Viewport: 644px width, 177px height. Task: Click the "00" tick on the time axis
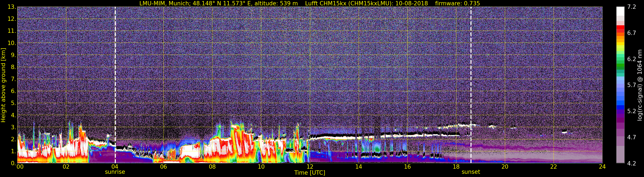[20, 167]
